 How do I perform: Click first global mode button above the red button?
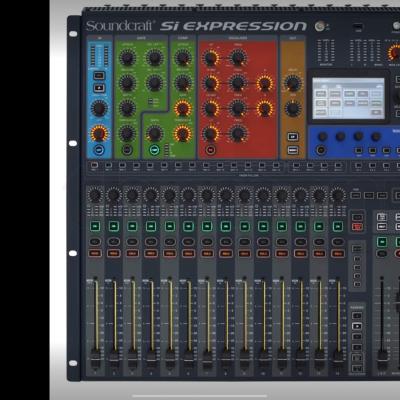[357, 217]
